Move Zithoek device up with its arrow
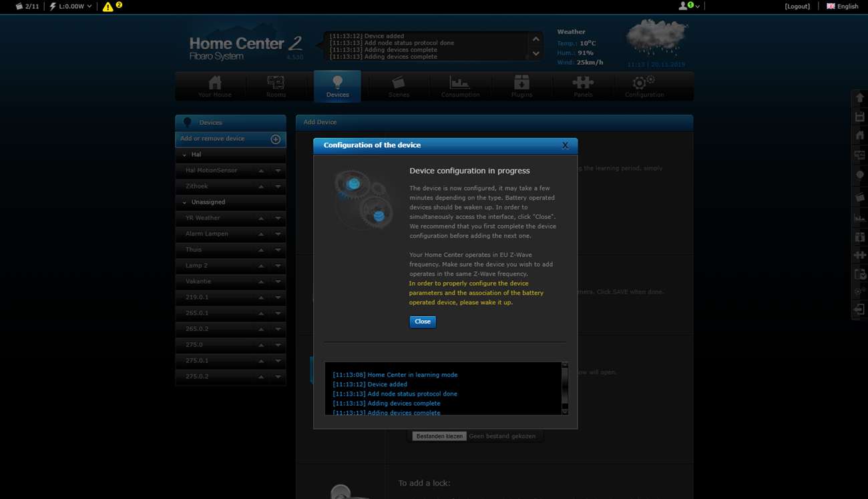This screenshot has width=868, height=499. pos(261,187)
